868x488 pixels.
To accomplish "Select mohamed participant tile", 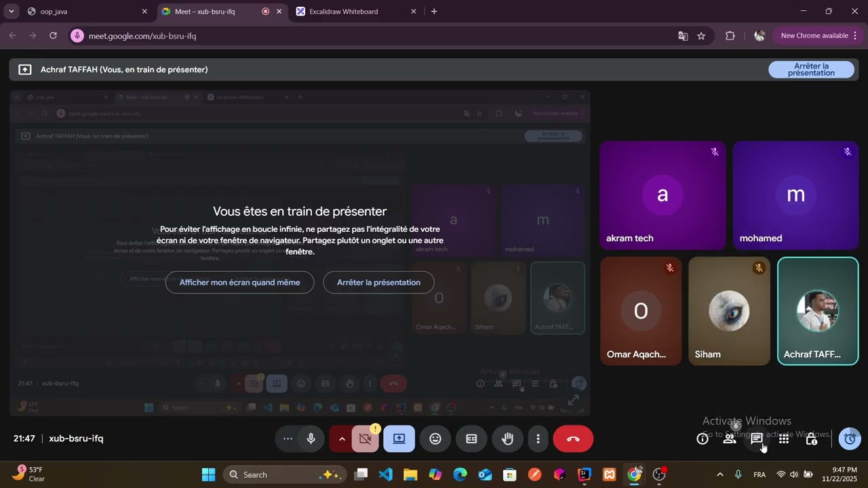I will tap(795, 195).
